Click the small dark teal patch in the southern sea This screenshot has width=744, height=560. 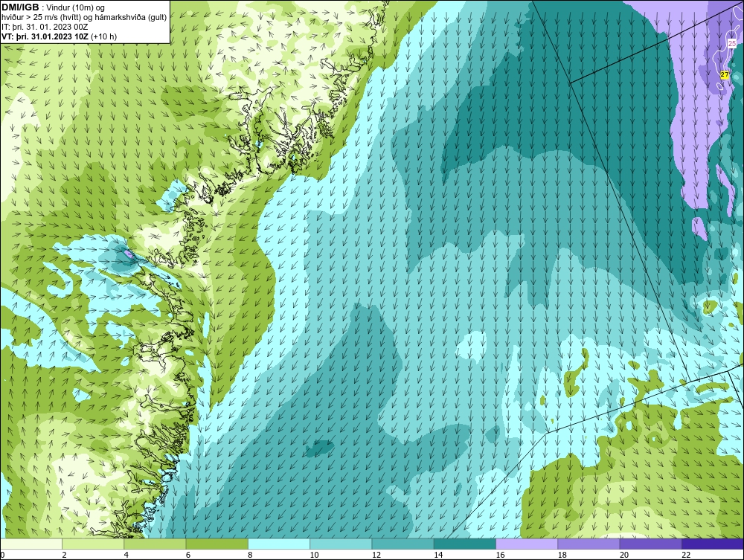(x=319, y=447)
